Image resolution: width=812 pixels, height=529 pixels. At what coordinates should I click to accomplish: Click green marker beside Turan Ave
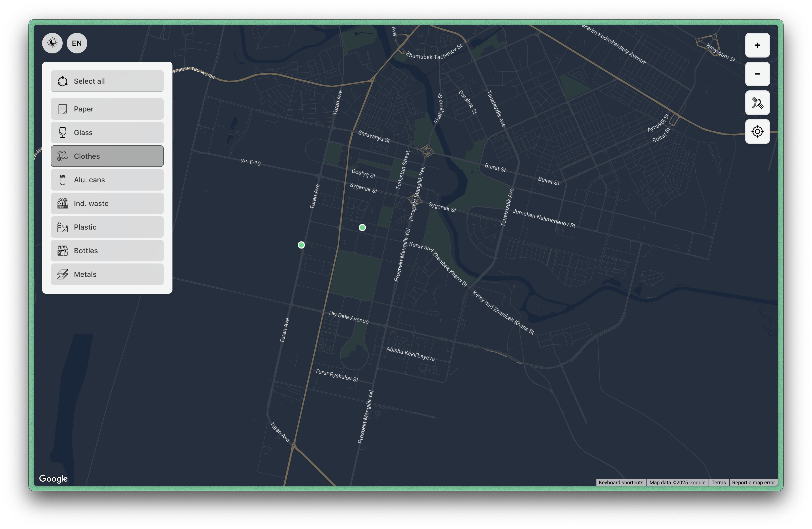point(301,245)
